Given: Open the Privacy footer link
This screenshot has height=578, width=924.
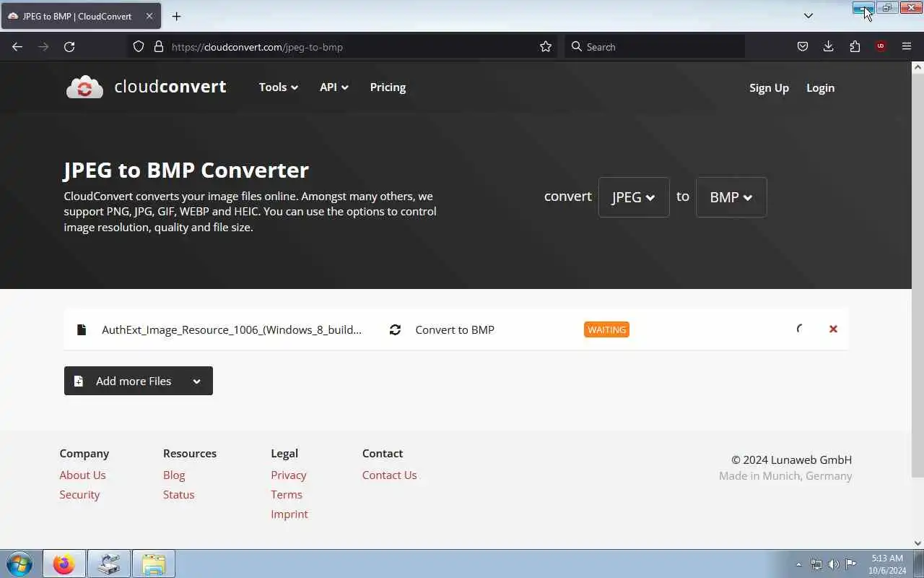Looking at the screenshot, I should click(289, 475).
